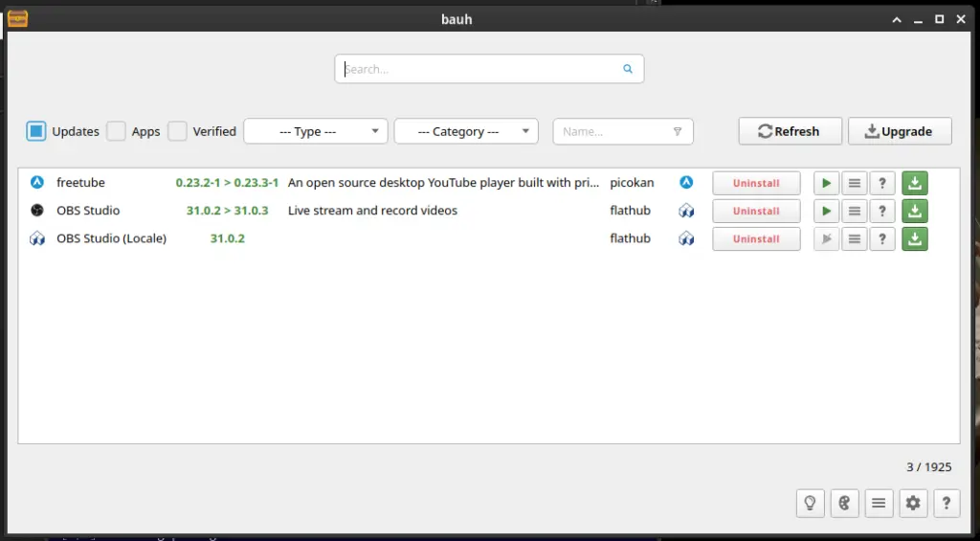Viewport: 980px width, 541px height.
Task: Focus the Name filter field
Action: coord(622,131)
